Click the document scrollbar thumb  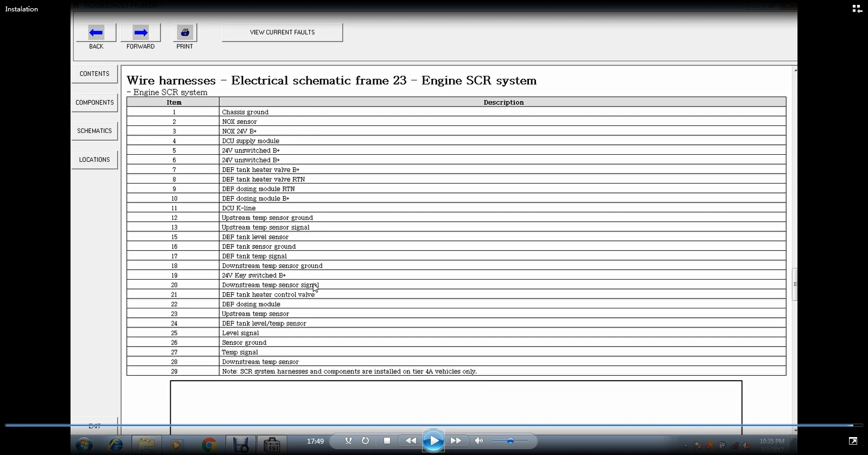coord(795,284)
